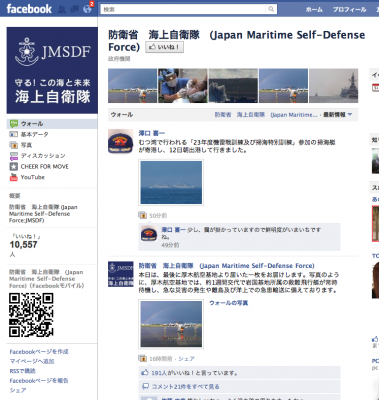Click the 10,557 likes count
Viewport: 379px width, 400px height.
coord(23,245)
